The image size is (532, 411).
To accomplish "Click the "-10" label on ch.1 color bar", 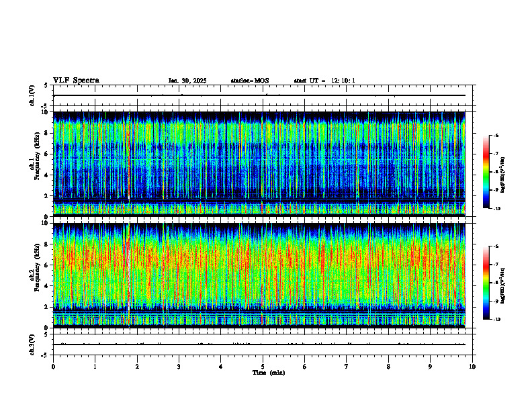I will coord(496,209).
